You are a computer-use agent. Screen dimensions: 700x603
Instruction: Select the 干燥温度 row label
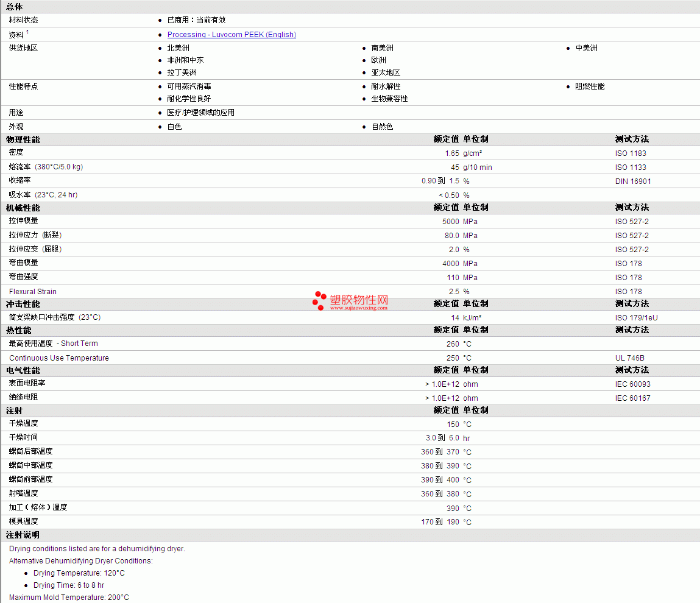click(x=23, y=423)
